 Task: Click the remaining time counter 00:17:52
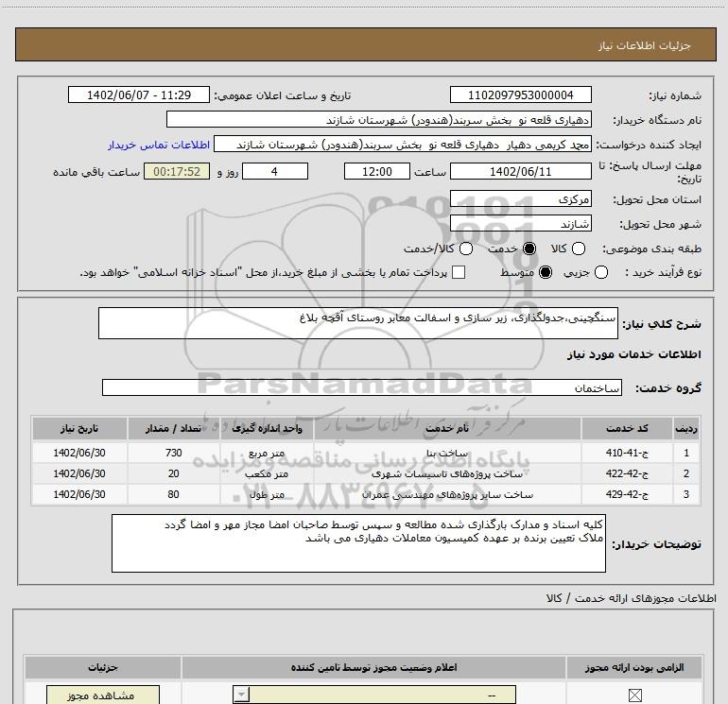click(177, 171)
